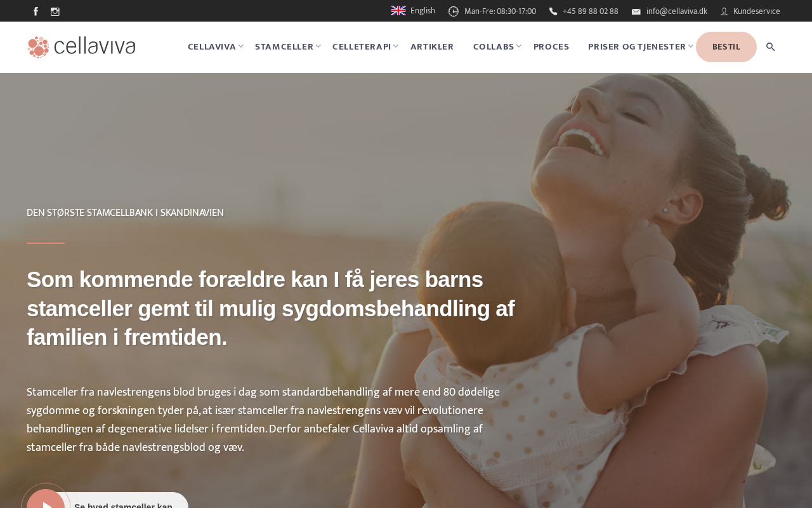Viewport: 812px width, 508px height.
Task: Expand the Stamceller submenu arrow
Action: (318, 46)
